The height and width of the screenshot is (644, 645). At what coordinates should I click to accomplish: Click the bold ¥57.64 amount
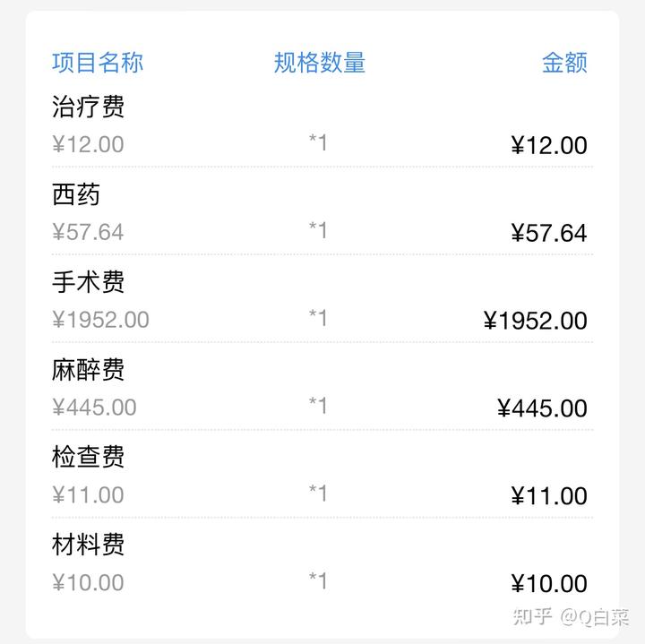pyautogui.click(x=549, y=233)
